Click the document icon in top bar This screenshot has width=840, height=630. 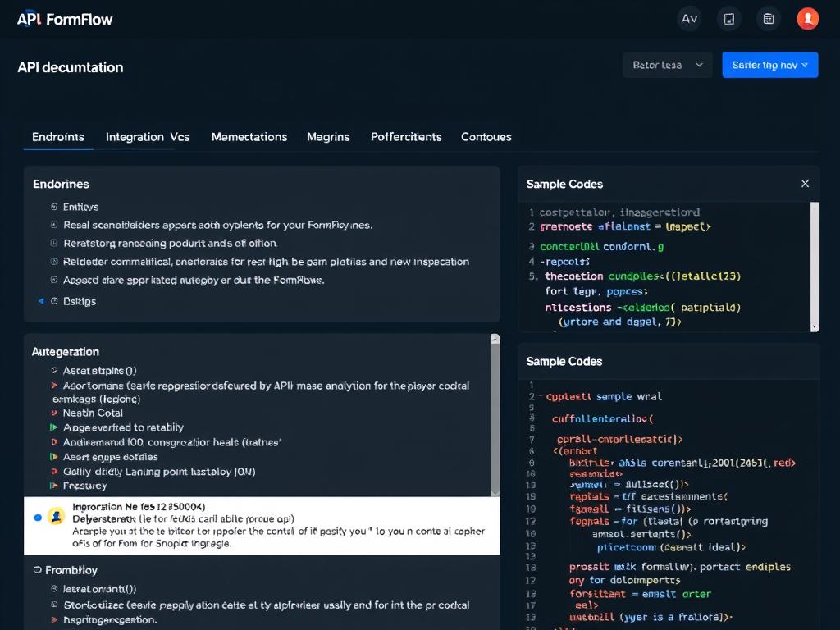tap(728, 19)
